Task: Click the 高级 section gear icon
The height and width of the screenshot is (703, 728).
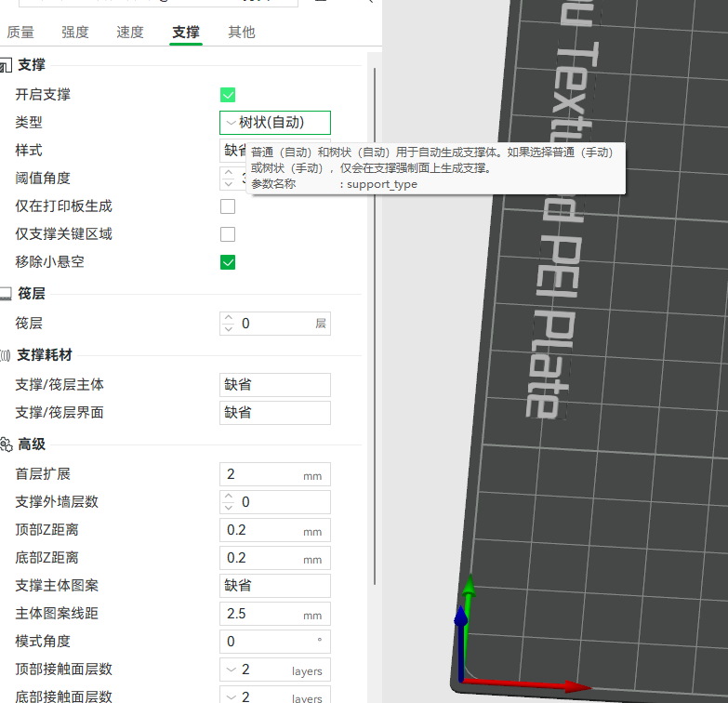Action: pyautogui.click(x=6, y=444)
